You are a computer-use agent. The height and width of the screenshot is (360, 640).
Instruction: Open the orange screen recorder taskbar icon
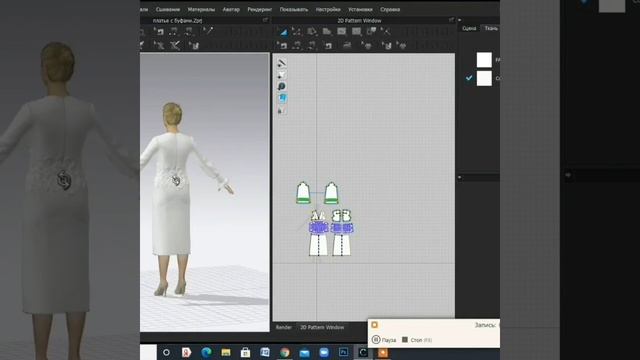click(383, 352)
